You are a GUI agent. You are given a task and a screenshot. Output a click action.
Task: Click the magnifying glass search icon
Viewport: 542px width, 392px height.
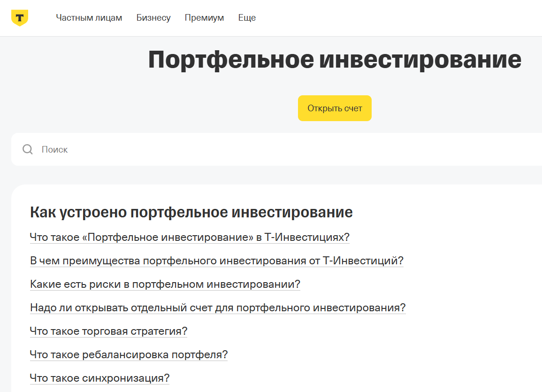point(28,149)
